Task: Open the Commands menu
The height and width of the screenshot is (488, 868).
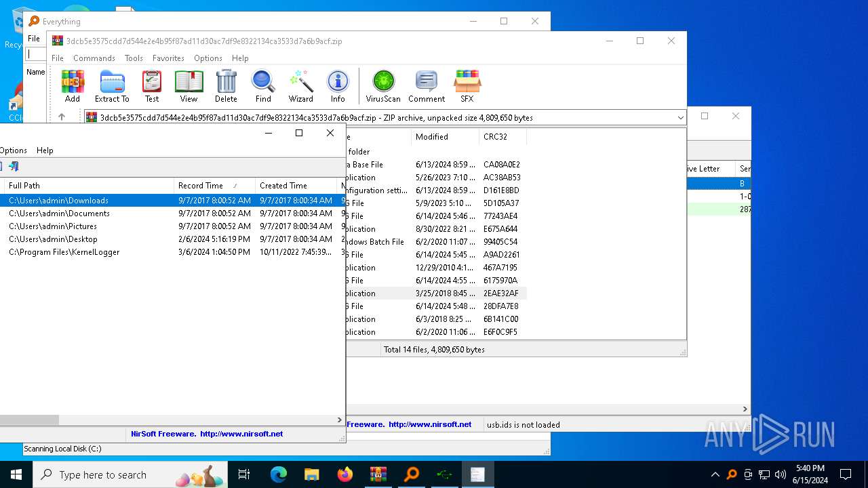Action: (x=94, y=58)
